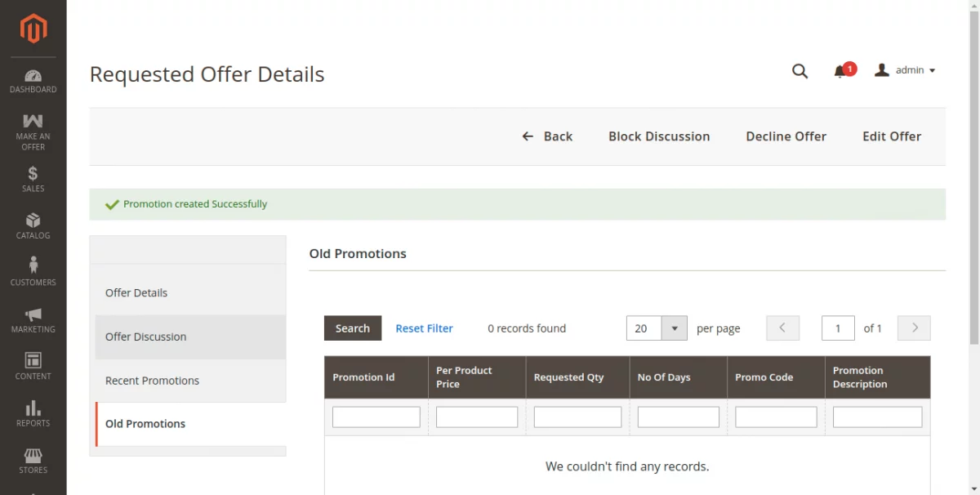Click the Magento logo icon
980x495 pixels.
[33, 29]
